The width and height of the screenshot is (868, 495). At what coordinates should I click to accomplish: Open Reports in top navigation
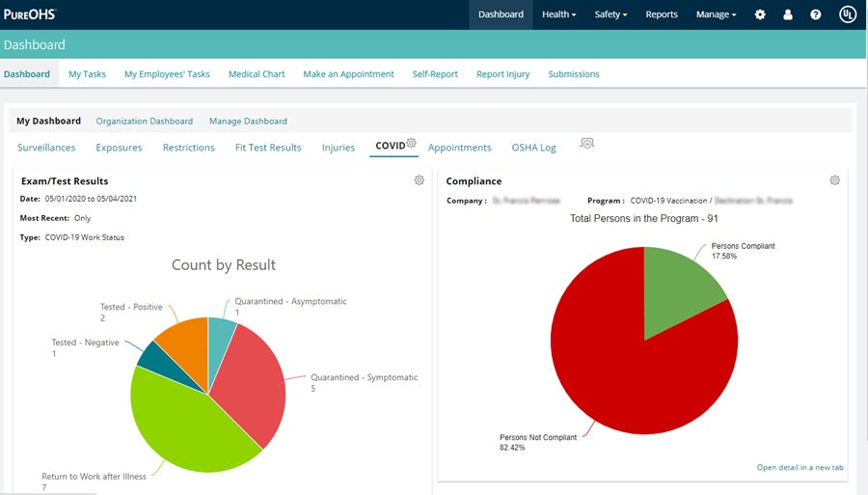click(x=662, y=14)
